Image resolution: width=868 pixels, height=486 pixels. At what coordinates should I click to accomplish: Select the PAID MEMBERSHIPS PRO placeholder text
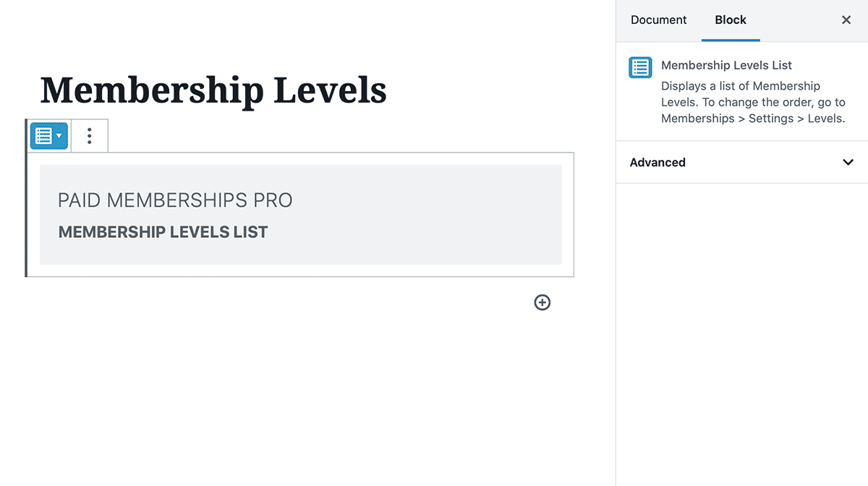[175, 200]
